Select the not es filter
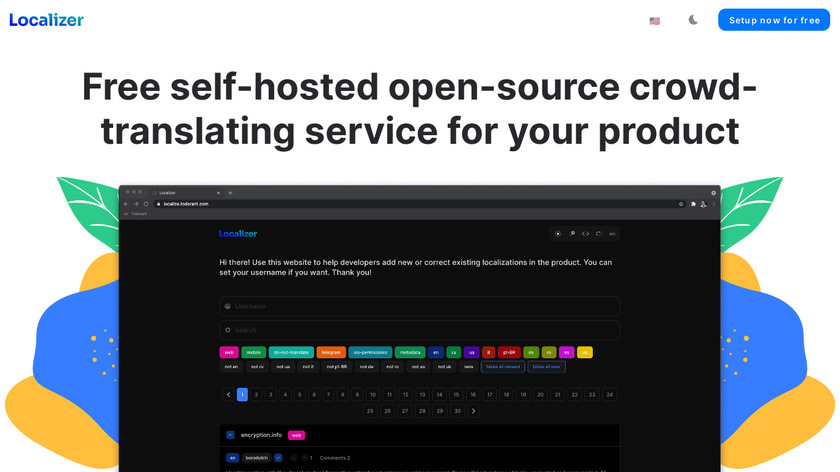Screen dimensions: 840x472 pos(418,367)
